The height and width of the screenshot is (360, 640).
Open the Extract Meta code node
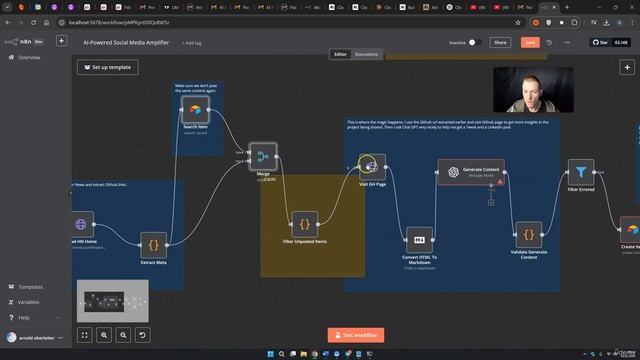pos(154,245)
